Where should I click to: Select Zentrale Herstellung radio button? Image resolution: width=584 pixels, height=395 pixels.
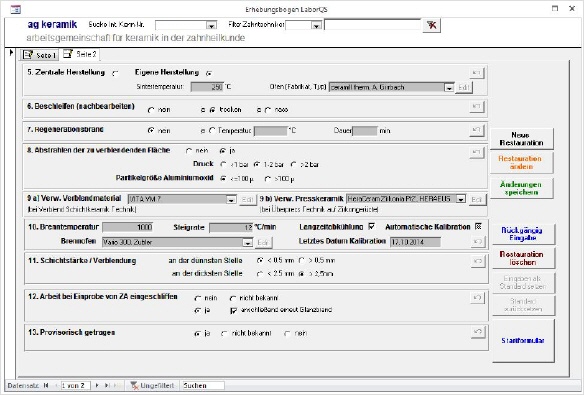(115, 73)
